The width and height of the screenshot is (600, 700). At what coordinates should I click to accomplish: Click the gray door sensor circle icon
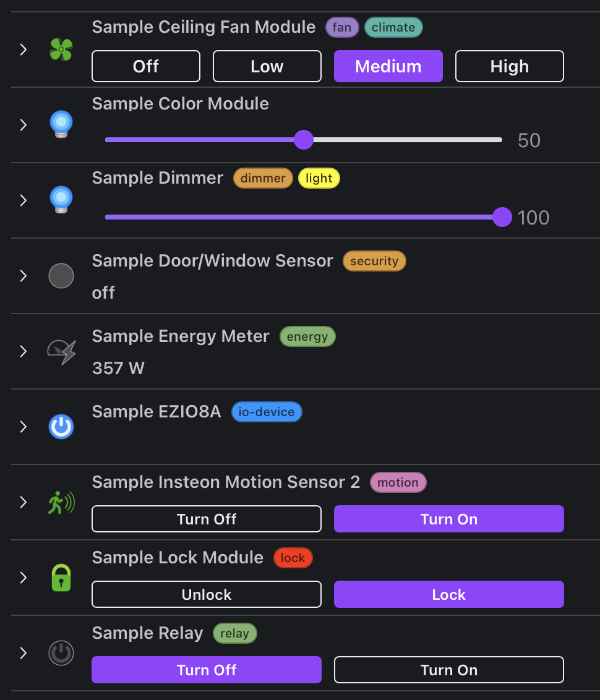pyautogui.click(x=61, y=276)
